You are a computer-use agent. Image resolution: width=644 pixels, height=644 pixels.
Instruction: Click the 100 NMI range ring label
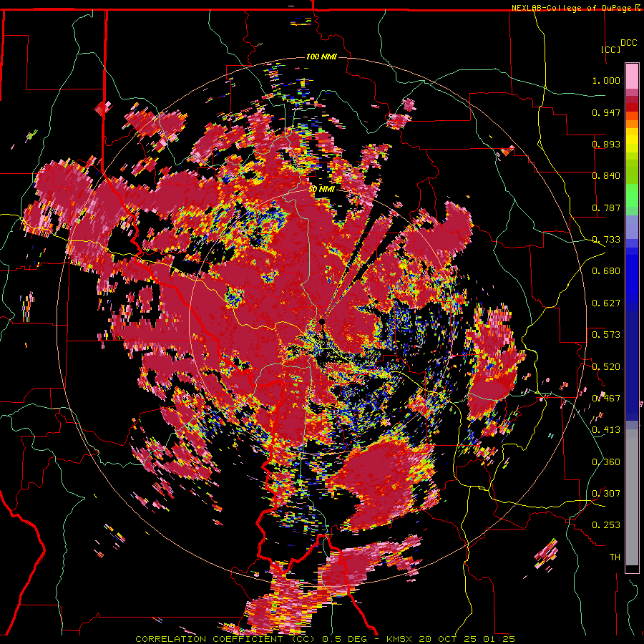click(321, 57)
